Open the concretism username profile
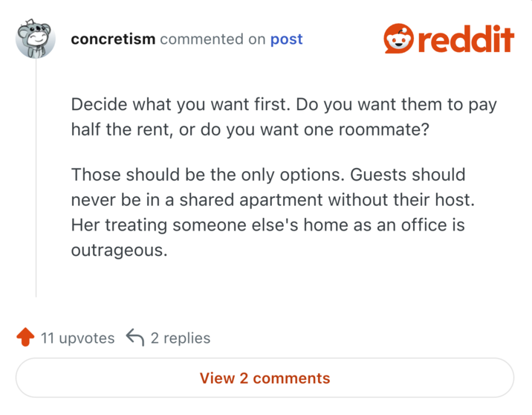532x415 pixels. 113,39
